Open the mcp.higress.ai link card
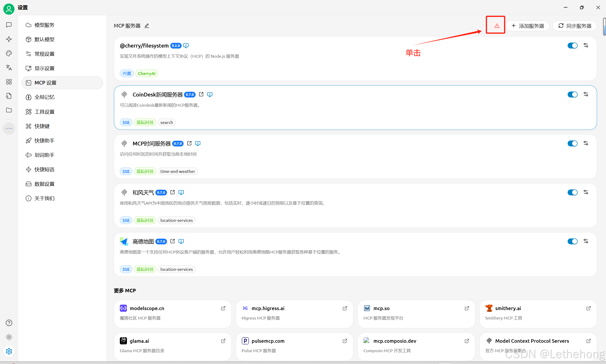The height and width of the screenshot is (364, 606). click(294, 314)
